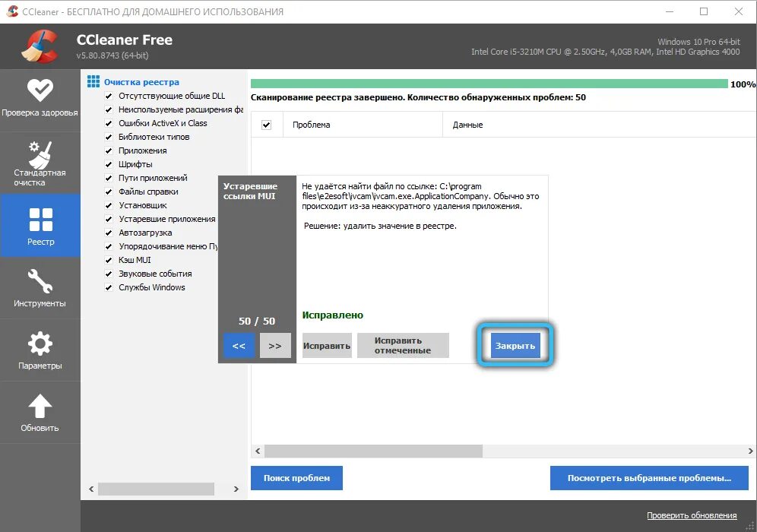Screen dimensions: 757x532
Task: Click the Исправлено status text
Action: pyautogui.click(x=333, y=315)
